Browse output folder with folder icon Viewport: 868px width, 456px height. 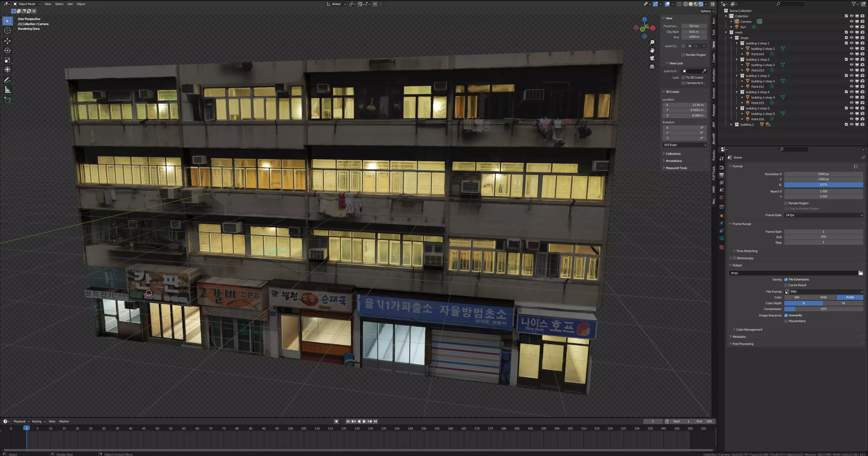(x=861, y=273)
